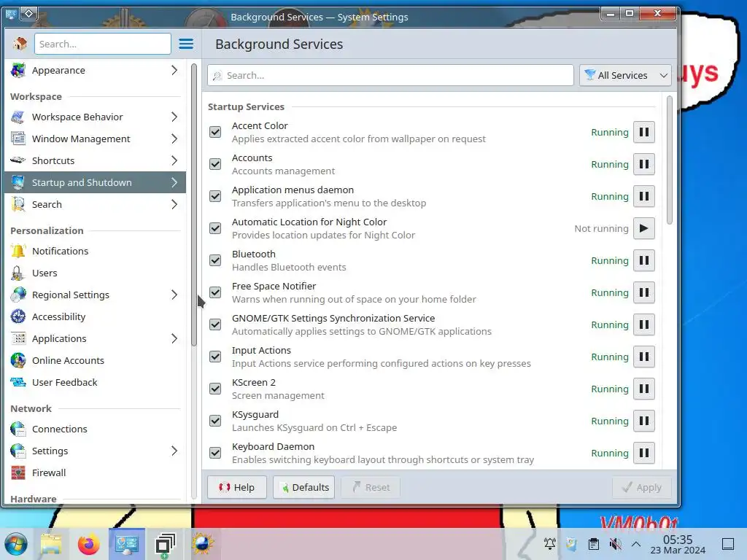This screenshot has height=560, width=747.
Task: Pause the Free Space Notifier service
Action: 643,292
